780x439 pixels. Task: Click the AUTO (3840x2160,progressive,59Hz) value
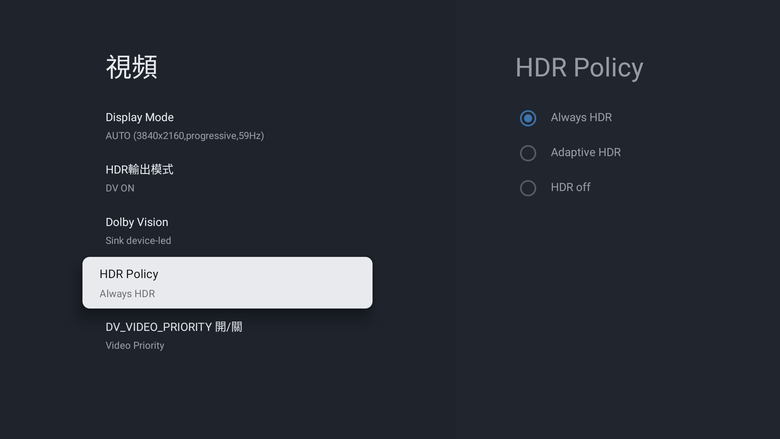(x=185, y=136)
